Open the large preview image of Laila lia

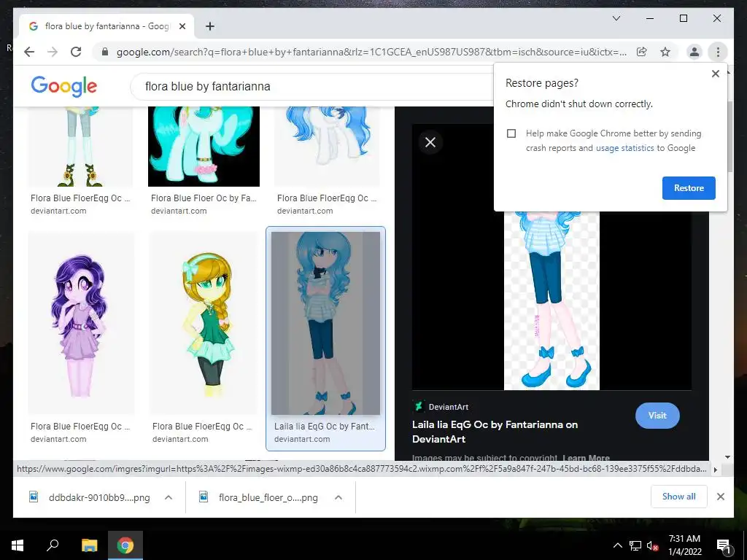pyautogui.click(x=551, y=300)
